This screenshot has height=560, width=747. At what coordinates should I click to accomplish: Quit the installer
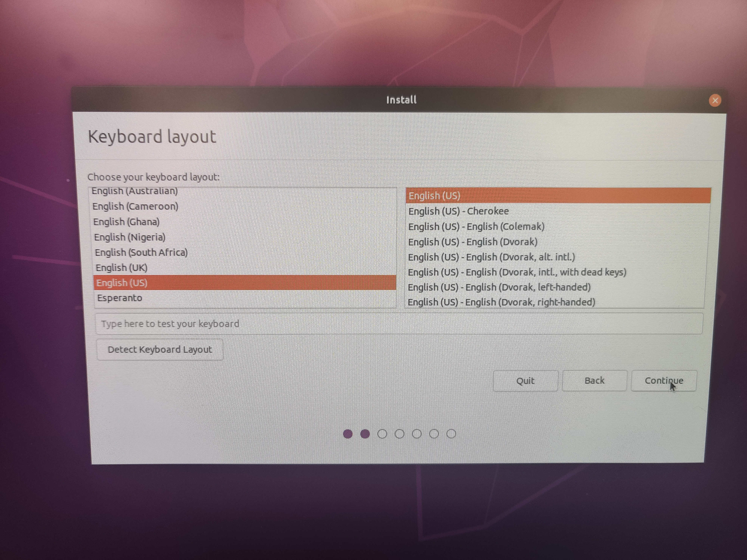(525, 381)
